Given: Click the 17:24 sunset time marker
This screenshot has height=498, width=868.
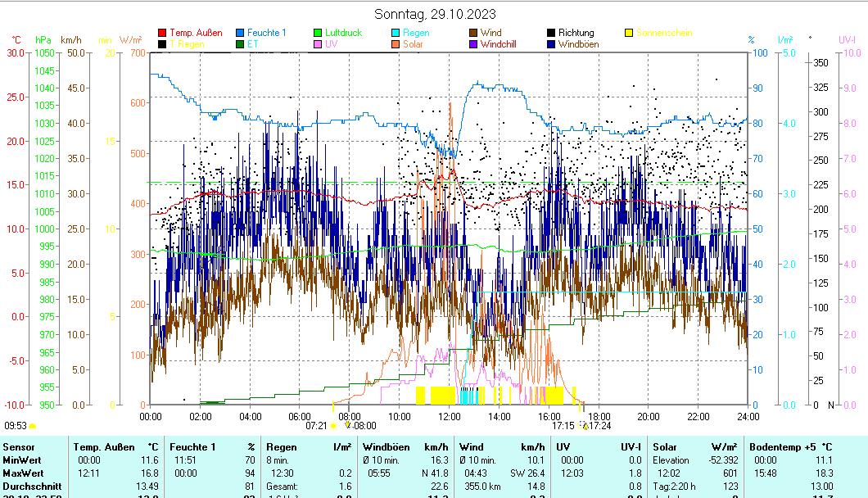Looking at the screenshot, I should coord(601,426).
